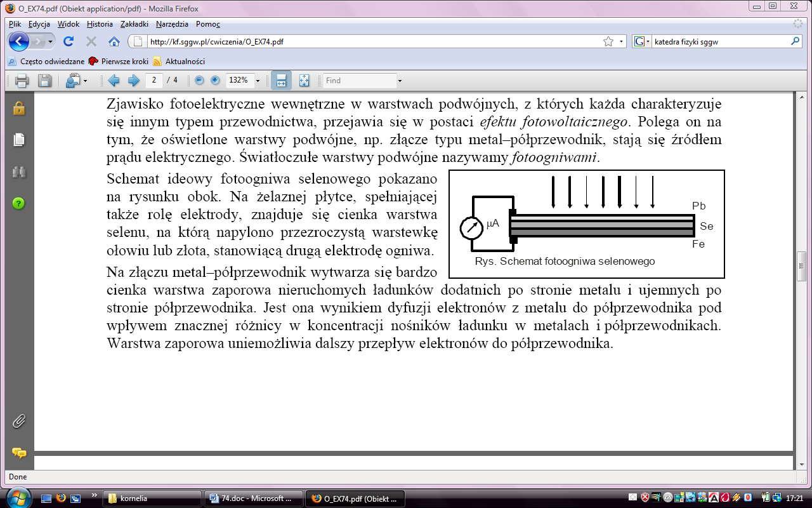
Task: Save a copy with the floppy icon
Action: tap(44, 81)
